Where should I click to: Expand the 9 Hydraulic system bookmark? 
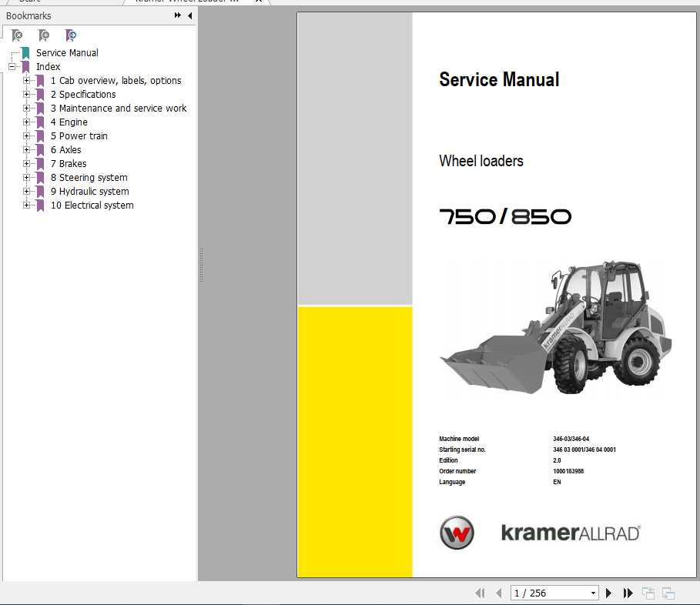(26, 192)
